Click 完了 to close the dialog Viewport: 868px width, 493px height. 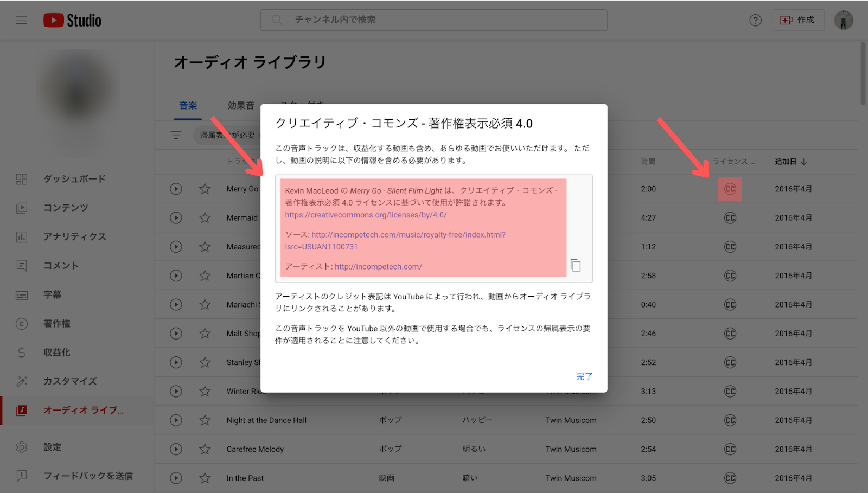pos(584,376)
